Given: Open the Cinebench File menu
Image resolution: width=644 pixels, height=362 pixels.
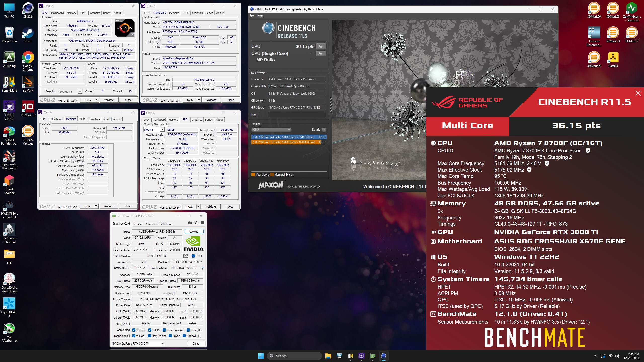Looking at the screenshot, I should [x=252, y=16].
